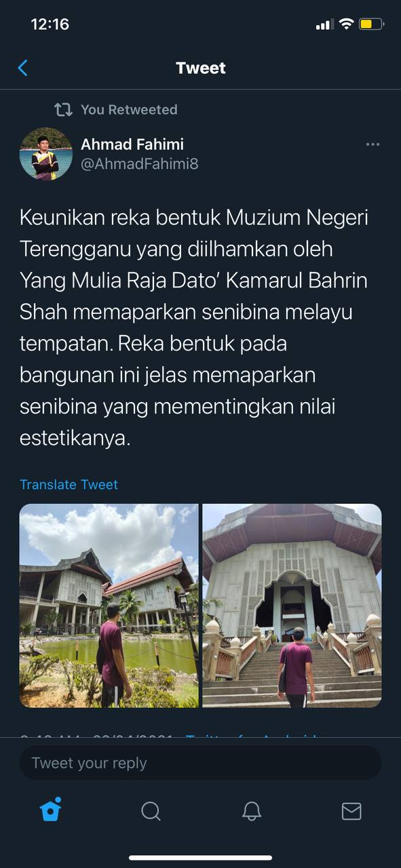Open the right museum staircase photo

coord(292,606)
